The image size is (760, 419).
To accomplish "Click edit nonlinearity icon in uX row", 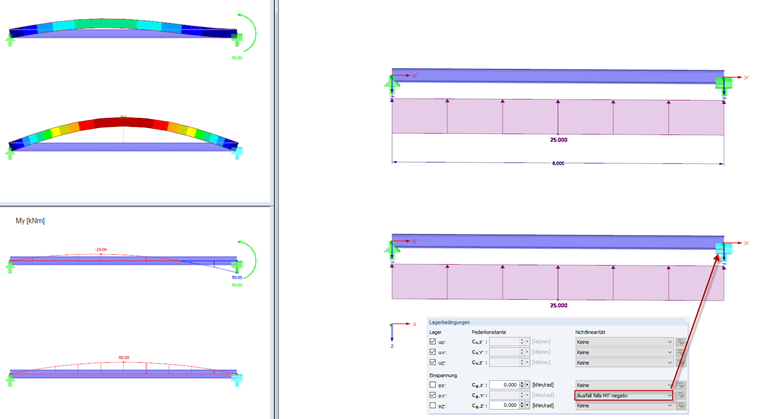I will click(x=681, y=342).
